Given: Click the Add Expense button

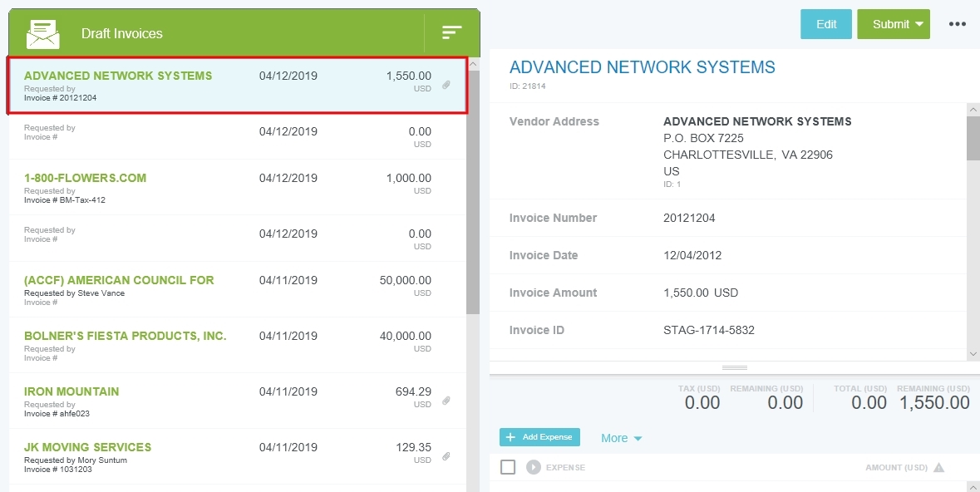Looking at the screenshot, I should [x=539, y=437].
